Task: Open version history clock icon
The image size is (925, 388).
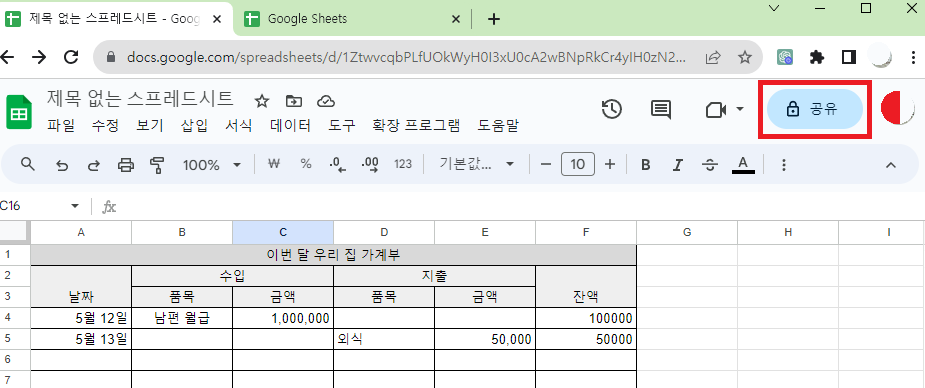Action: [x=612, y=109]
